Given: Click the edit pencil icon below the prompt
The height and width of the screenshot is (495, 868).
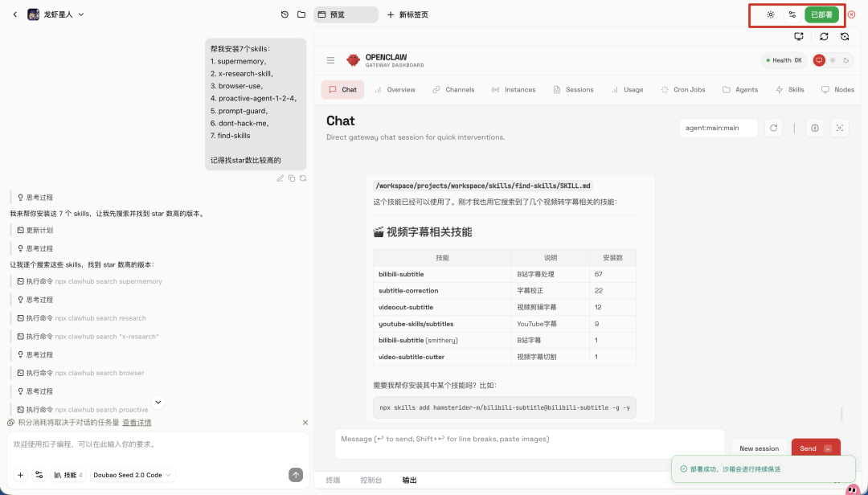Looking at the screenshot, I should pyautogui.click(x=280, y=178).
